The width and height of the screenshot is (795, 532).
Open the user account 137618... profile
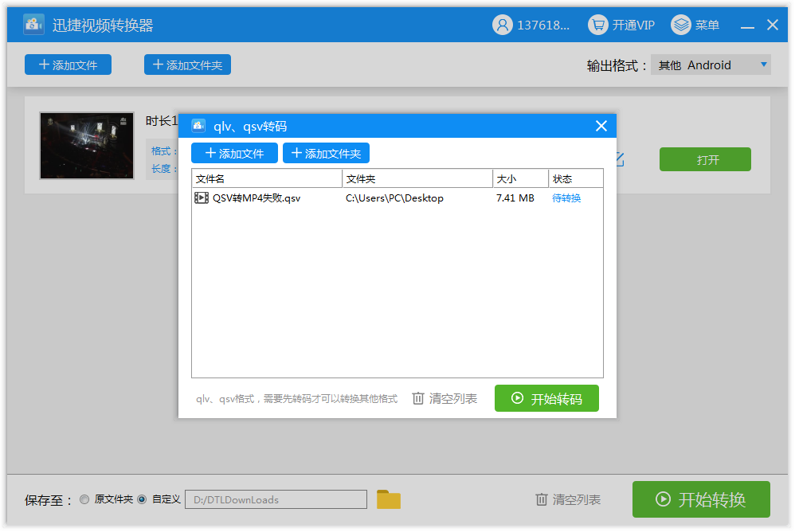pos(531,25)
